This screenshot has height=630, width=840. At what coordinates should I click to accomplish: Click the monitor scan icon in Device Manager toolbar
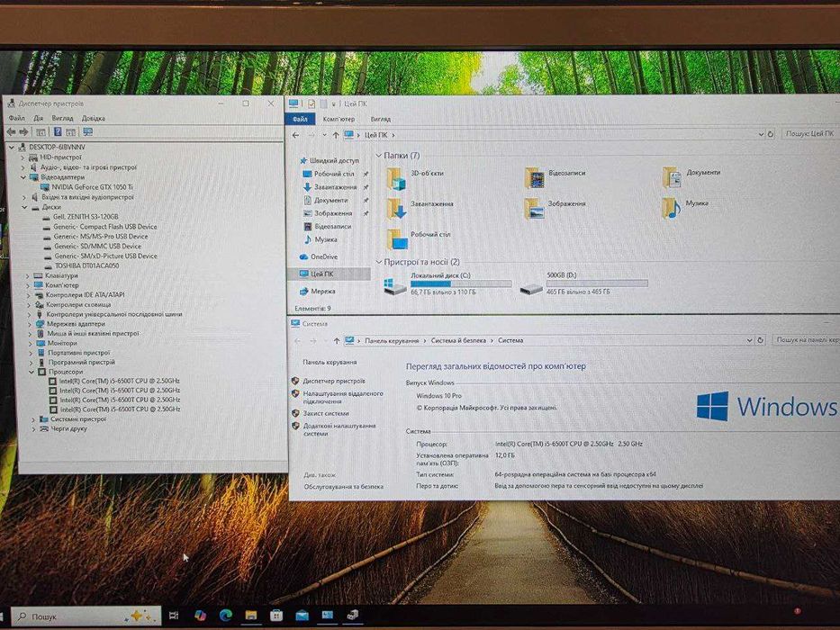tap(88, 131)
